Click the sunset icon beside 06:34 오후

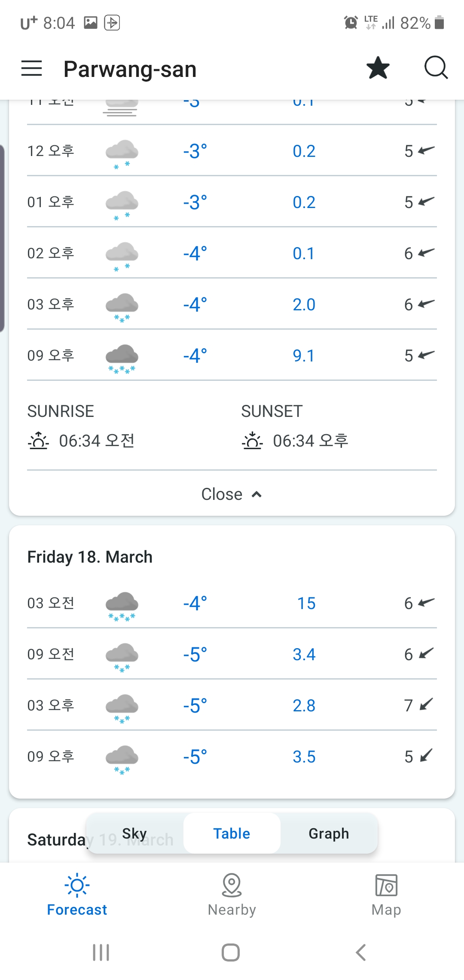252,441
